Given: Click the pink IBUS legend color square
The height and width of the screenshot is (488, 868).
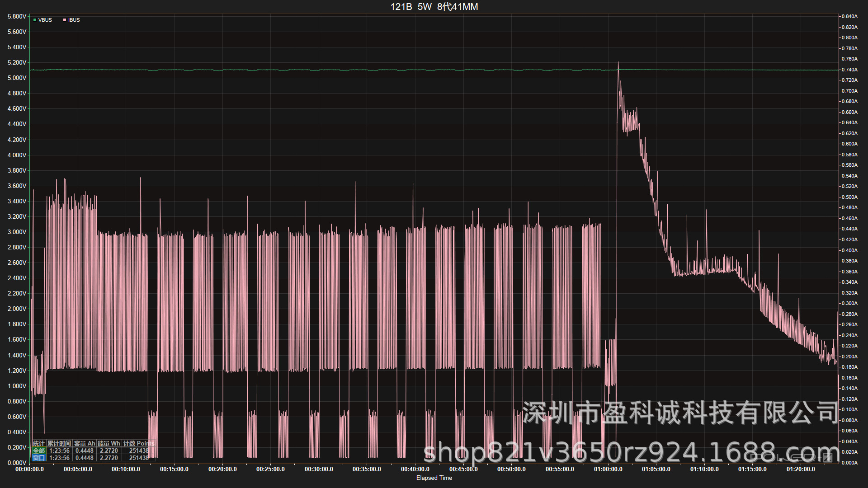Looking at the screenshot, I should pos(65,20).
